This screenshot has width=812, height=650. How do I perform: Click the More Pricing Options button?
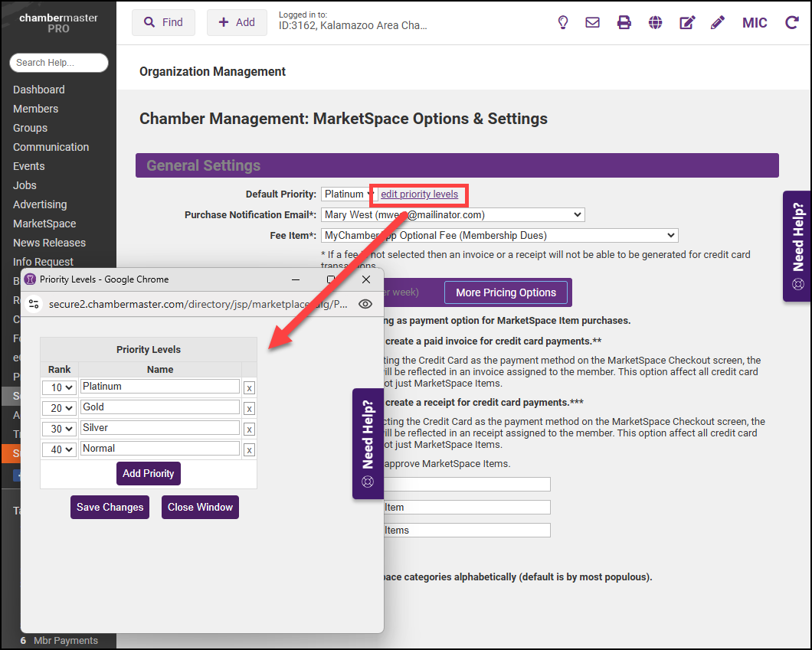coord(506,292)
